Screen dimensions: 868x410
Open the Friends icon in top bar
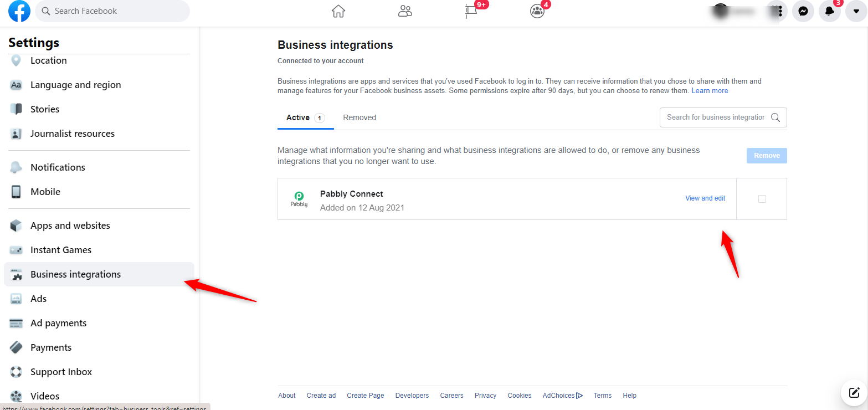click(405, 11)
